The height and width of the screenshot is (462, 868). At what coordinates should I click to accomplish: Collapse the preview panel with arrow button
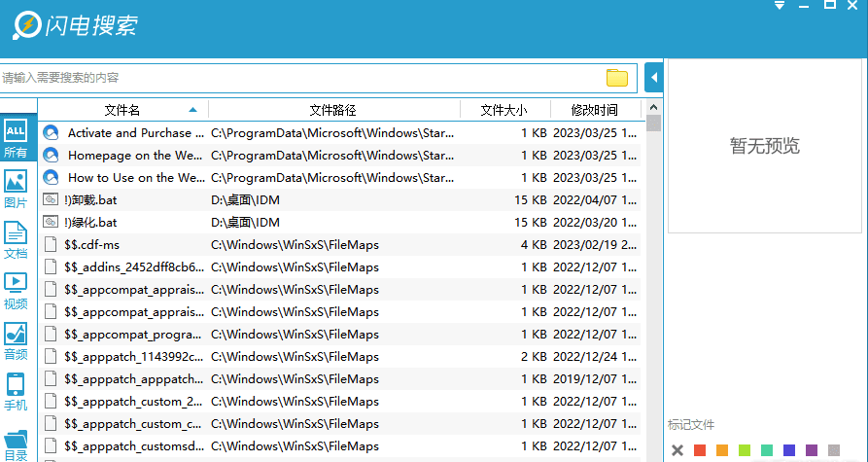click(654, 78)
